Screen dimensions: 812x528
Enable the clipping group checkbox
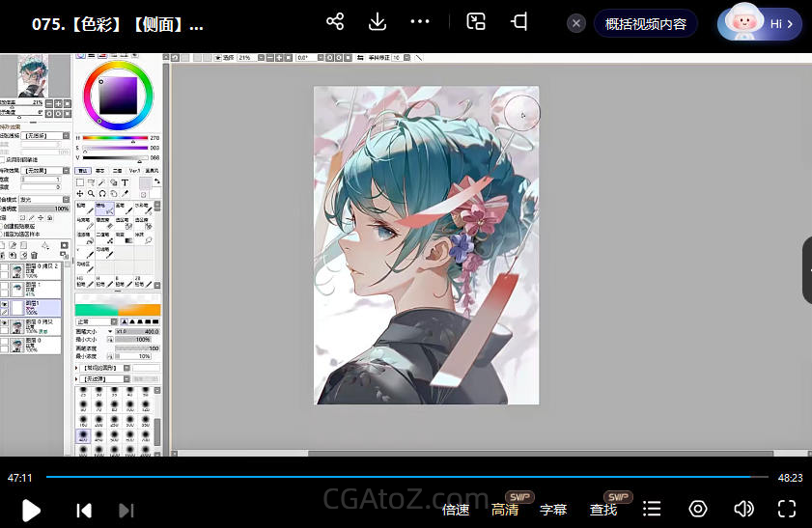click(3, 226)
